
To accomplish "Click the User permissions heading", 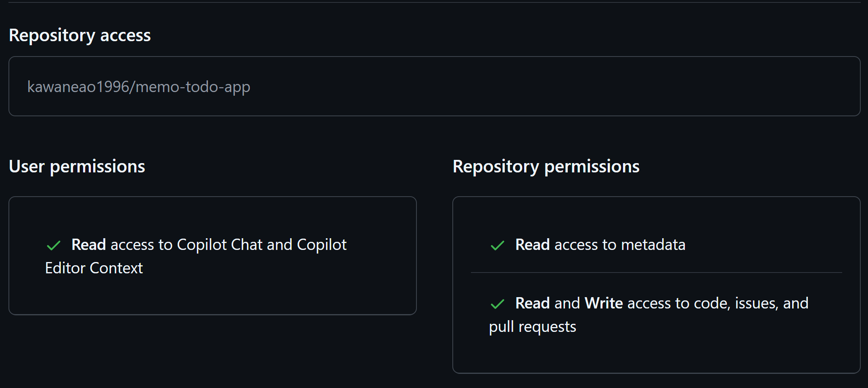I will tap(77, 167).
